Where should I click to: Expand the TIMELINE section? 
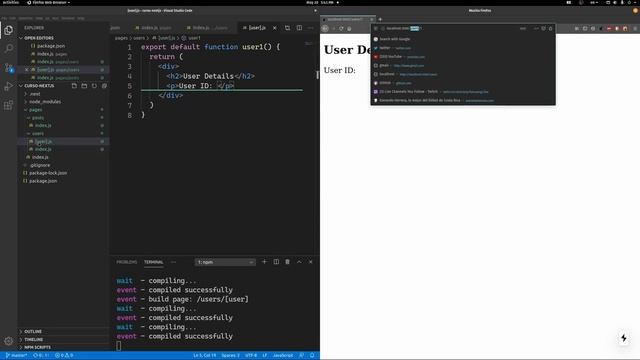click(63, 339)
